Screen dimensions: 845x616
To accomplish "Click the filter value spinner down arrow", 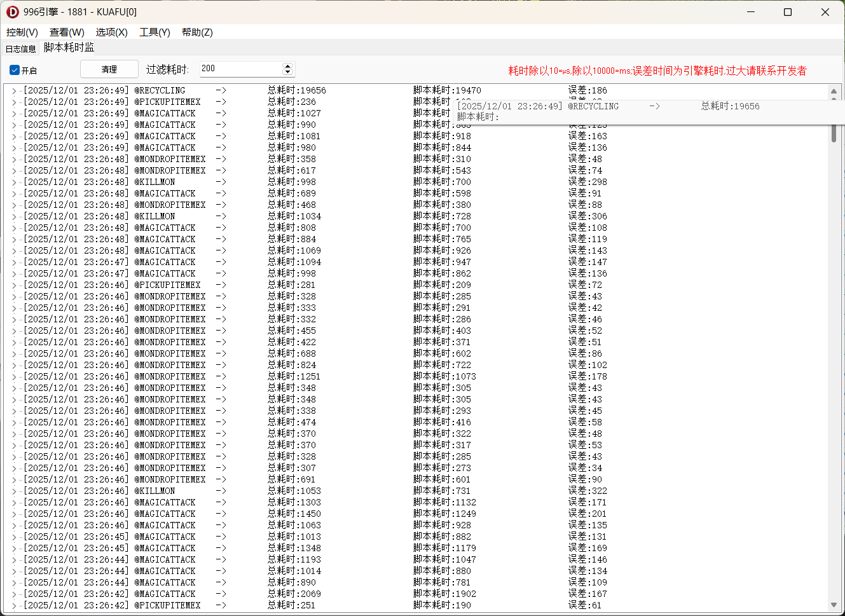I will [287, 72].
